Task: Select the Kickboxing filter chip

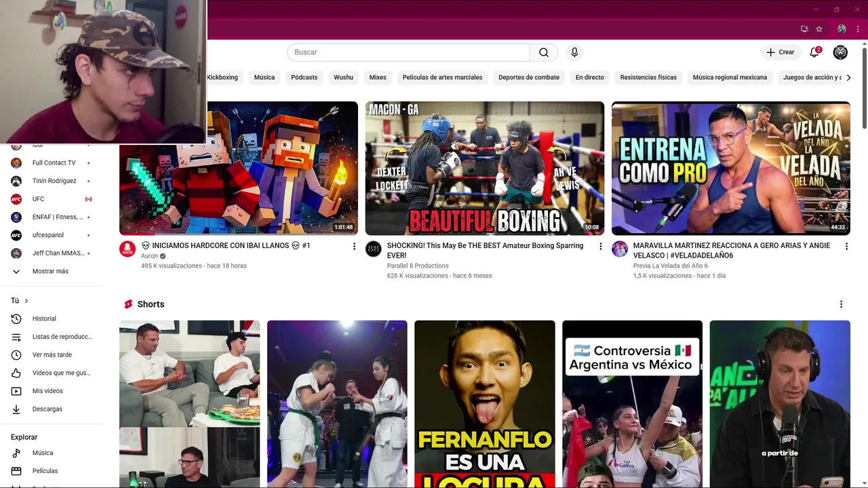Action: [222, 77]
